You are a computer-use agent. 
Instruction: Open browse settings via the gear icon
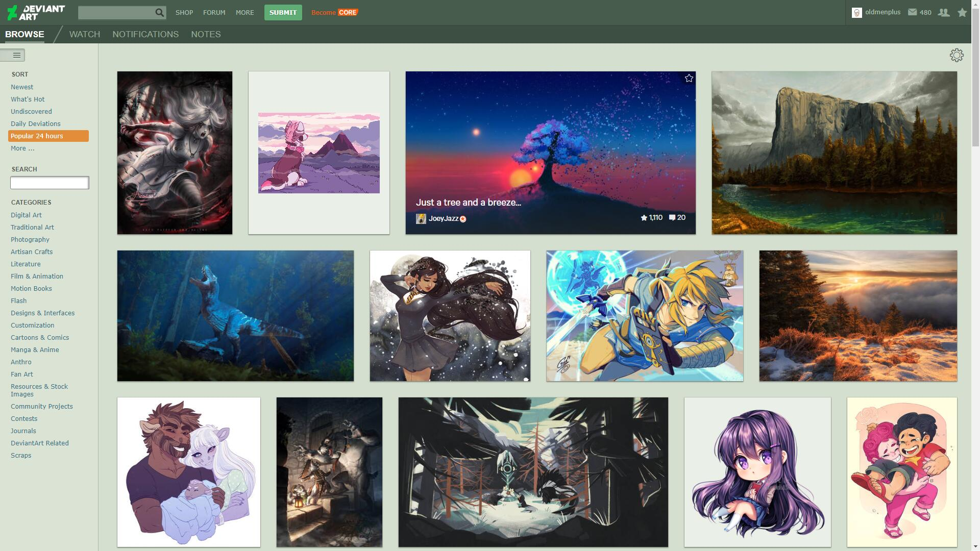click(957, 55)
